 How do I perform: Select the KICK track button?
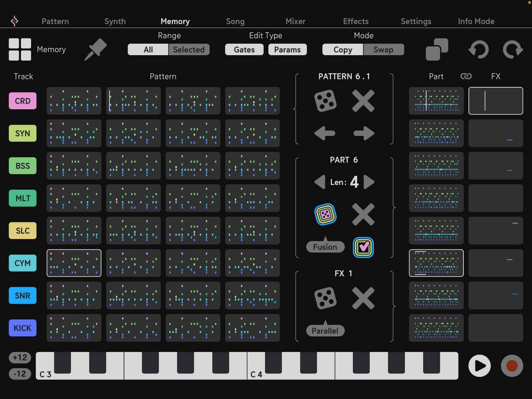coord(23,328)
